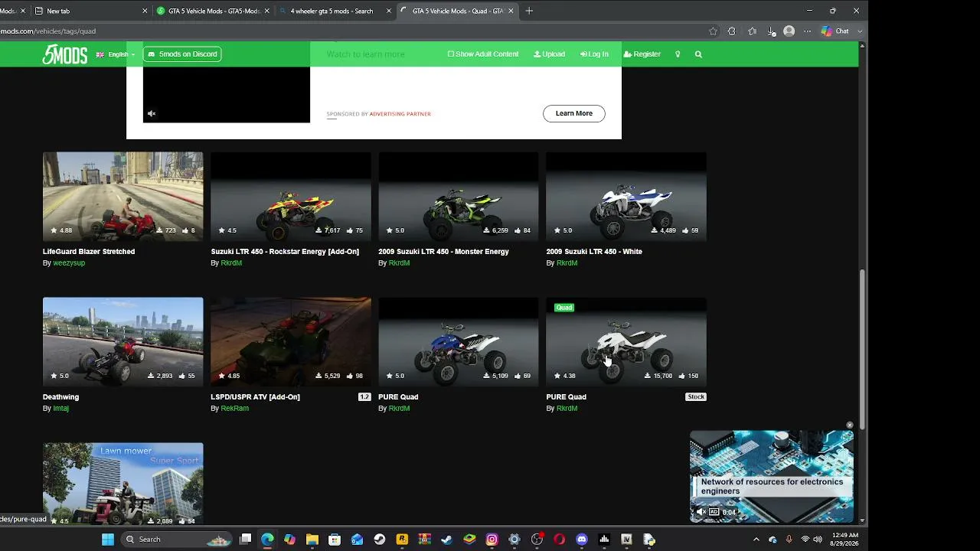The height and width of the screenshot is (551, 980).
Task: Click the 5MODS site logo
Action: click(x=64, y=54)
